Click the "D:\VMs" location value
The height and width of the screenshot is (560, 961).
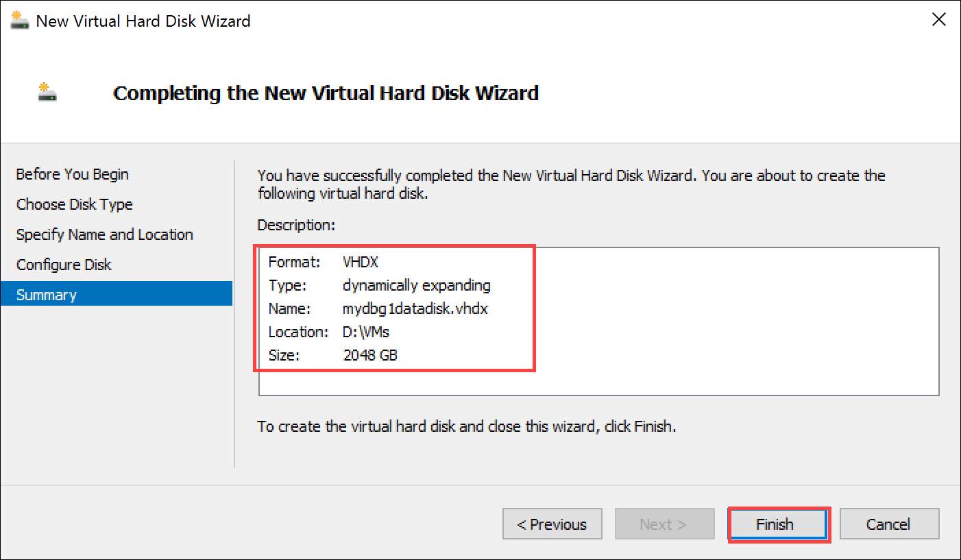coord(366,332)
